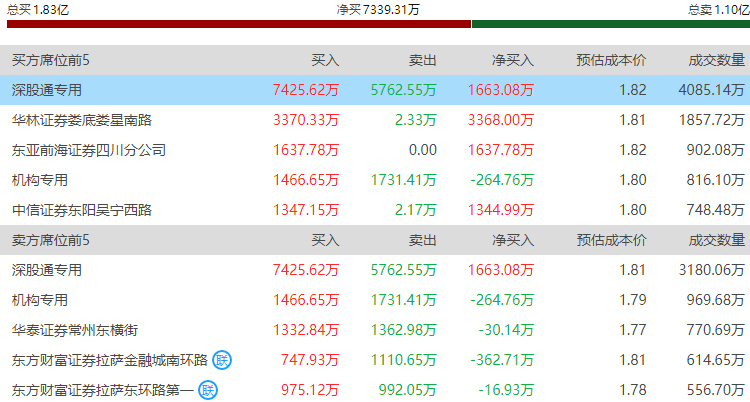Viewport: 750px width, 402px height.
Task: Click 预估成本价 header in 买方席位前5 table
Action: click(611, 60)
